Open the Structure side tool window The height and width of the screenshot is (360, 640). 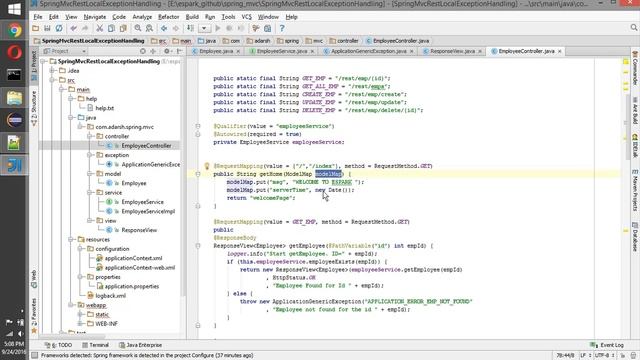(34, 108)
